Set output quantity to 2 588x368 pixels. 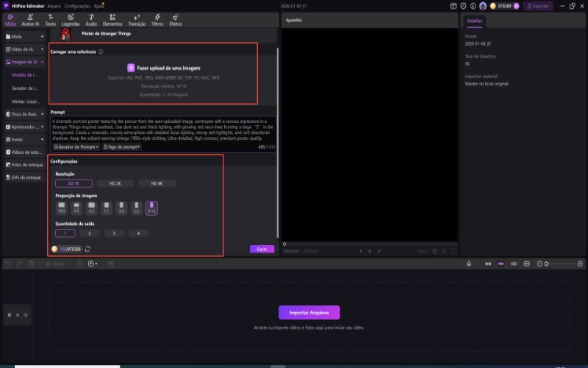[x=89, y=233]
